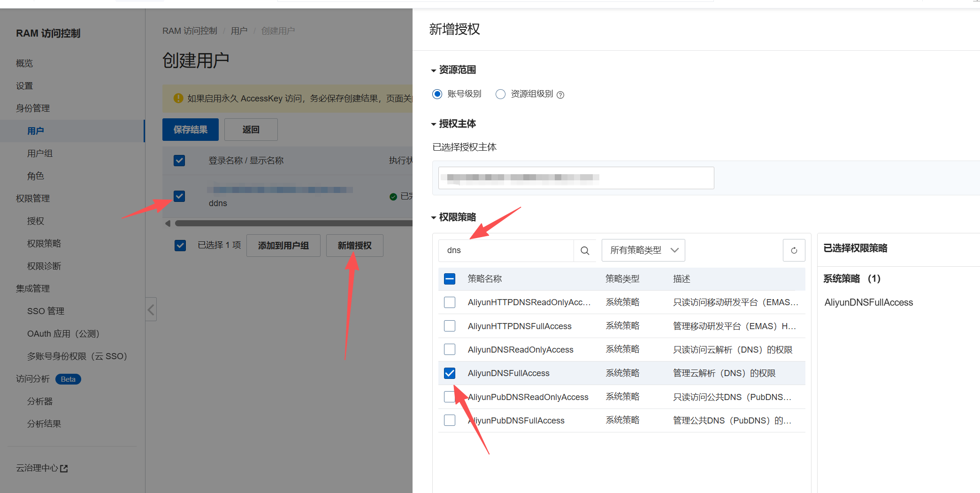Open OAuth 应用（公测） in the sidebar
Viewport: 980px width, 493px height.
(x=63, y=334)
